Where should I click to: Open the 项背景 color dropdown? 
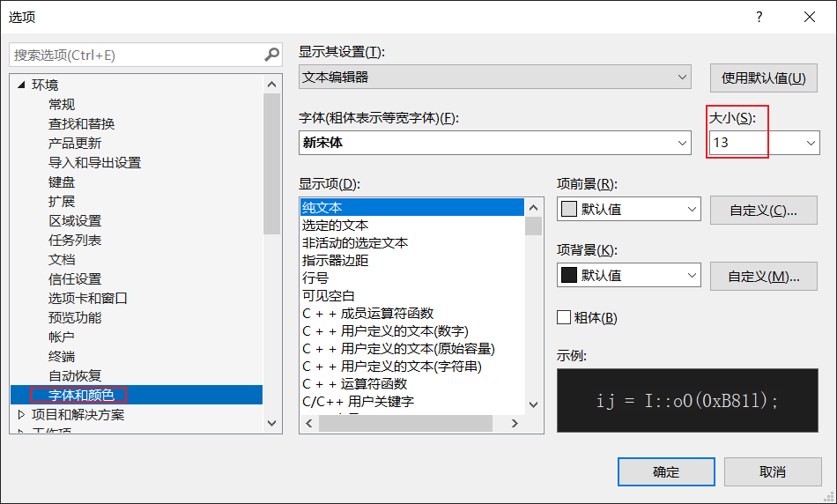click(x=629, y=275)
